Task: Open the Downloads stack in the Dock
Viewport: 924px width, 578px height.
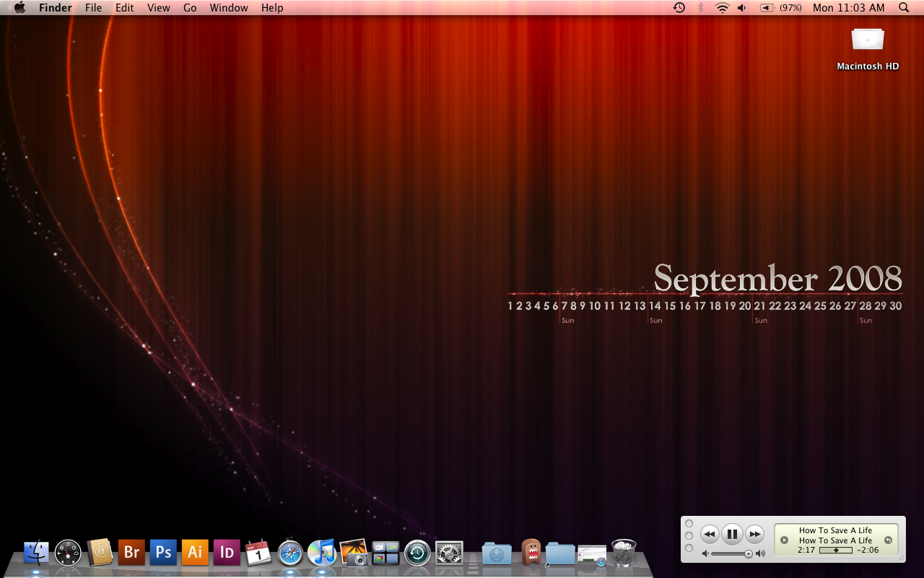Action: click(x=497, y=553)
